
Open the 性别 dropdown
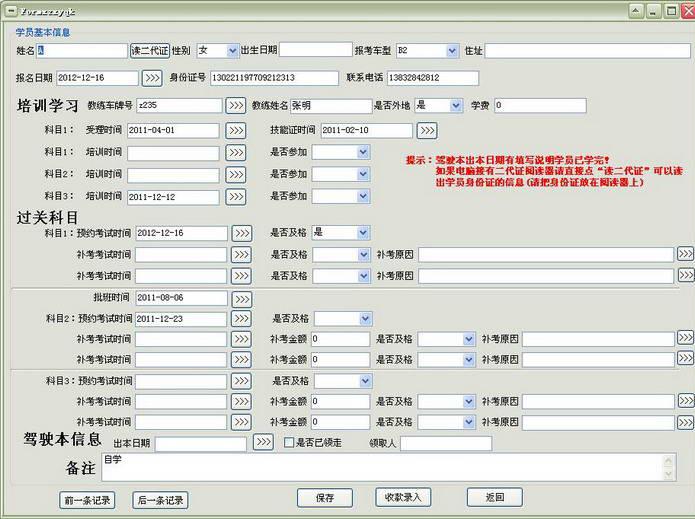(232, 51)
